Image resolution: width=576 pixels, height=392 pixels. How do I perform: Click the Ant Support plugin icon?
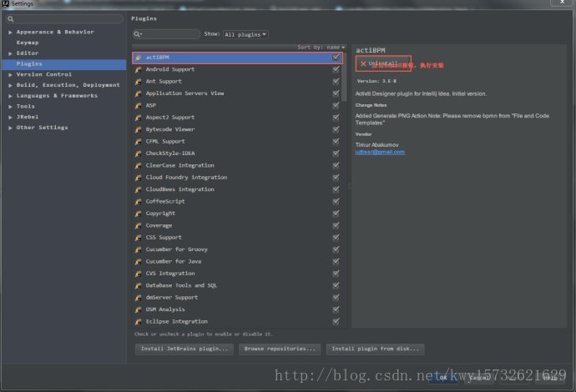138,82
